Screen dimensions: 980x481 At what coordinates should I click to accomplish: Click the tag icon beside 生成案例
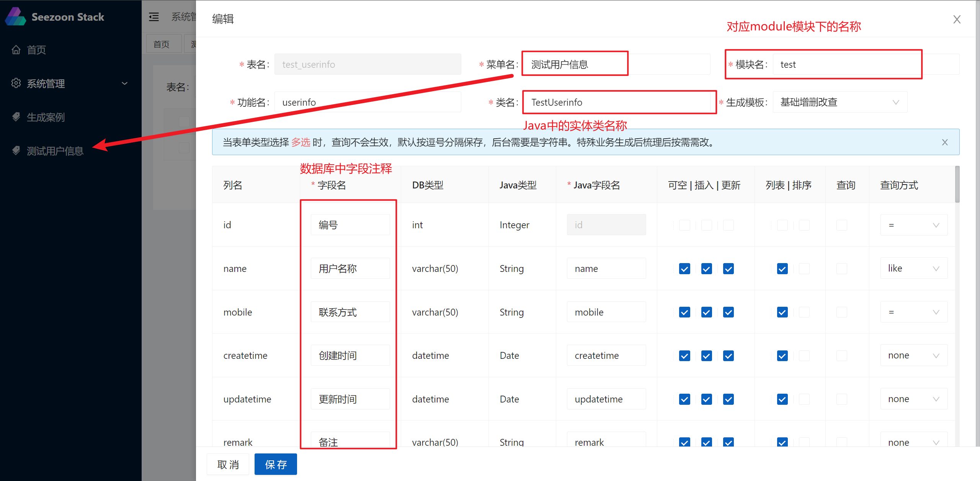coord(16,117)
